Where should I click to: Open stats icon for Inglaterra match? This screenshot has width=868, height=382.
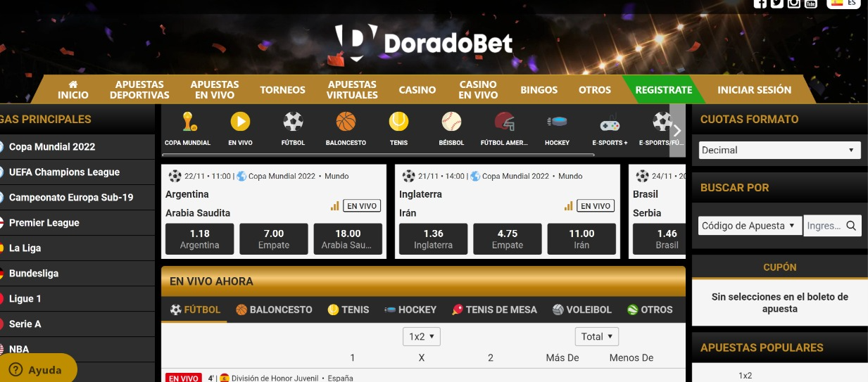[569, 206]
